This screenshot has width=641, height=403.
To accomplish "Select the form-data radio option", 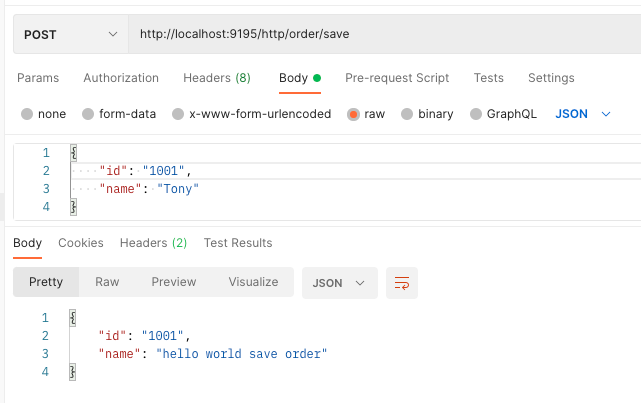I will [x=88, y=114].
